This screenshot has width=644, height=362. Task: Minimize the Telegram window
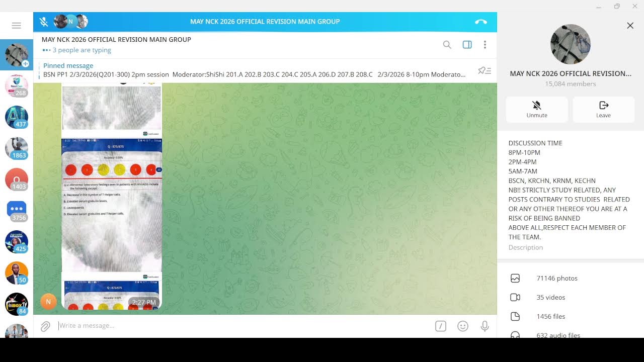click(599, 6)
